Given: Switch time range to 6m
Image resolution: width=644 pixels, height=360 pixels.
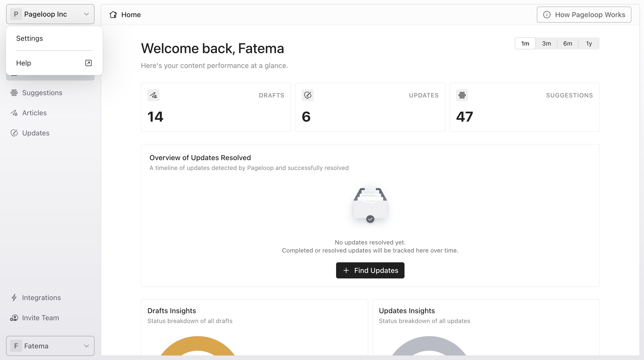Looking at the screenshot, I should (568, 43).
